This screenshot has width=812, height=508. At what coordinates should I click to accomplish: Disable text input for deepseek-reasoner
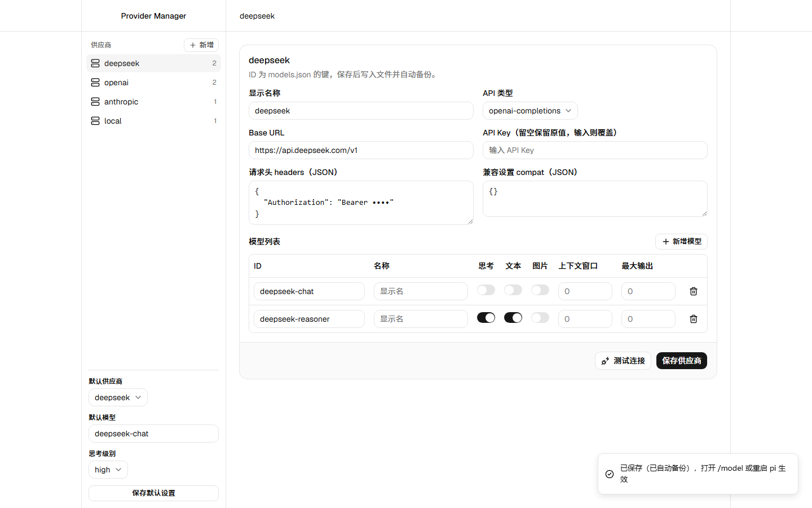click(513, 318)
